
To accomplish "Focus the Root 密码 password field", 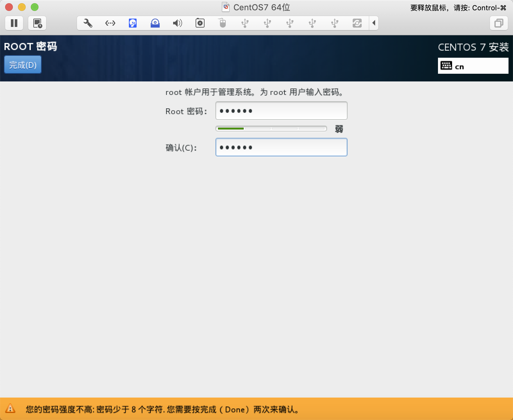I will (x=281, y=111).
